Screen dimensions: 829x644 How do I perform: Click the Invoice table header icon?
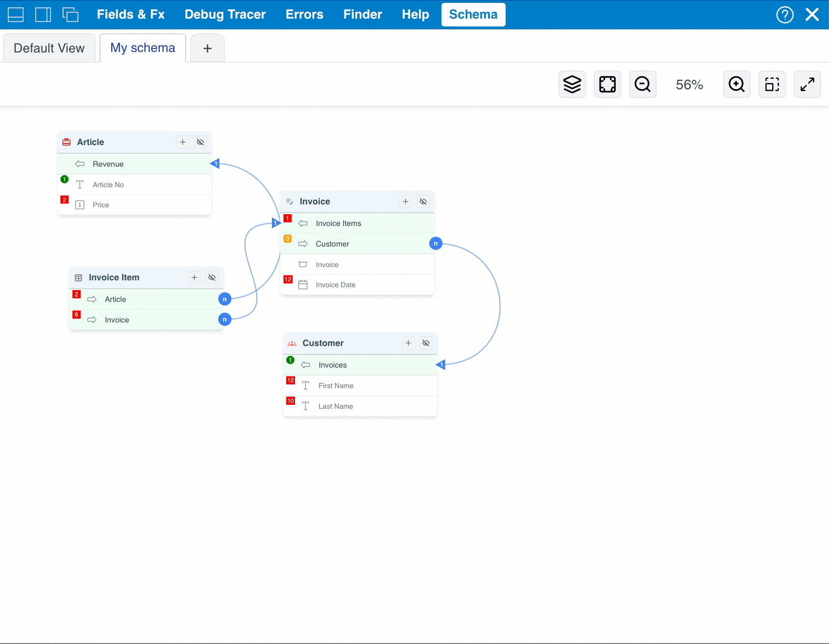[290, 201]
